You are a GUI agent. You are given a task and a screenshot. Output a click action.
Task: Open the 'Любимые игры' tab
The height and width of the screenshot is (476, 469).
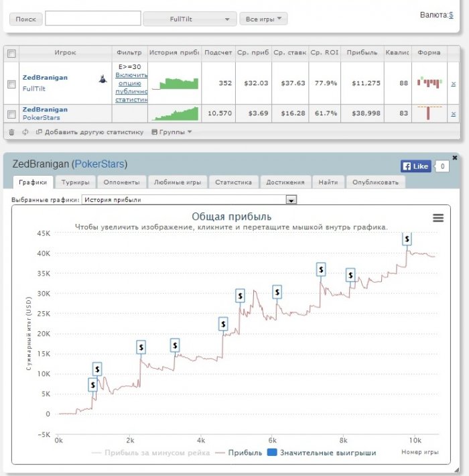[x=178, y=182]
